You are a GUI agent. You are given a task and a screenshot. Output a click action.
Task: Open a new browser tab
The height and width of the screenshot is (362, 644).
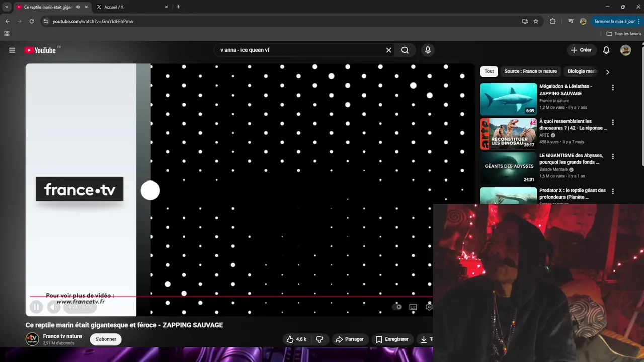pyautogui.click(x=178, y=7)
